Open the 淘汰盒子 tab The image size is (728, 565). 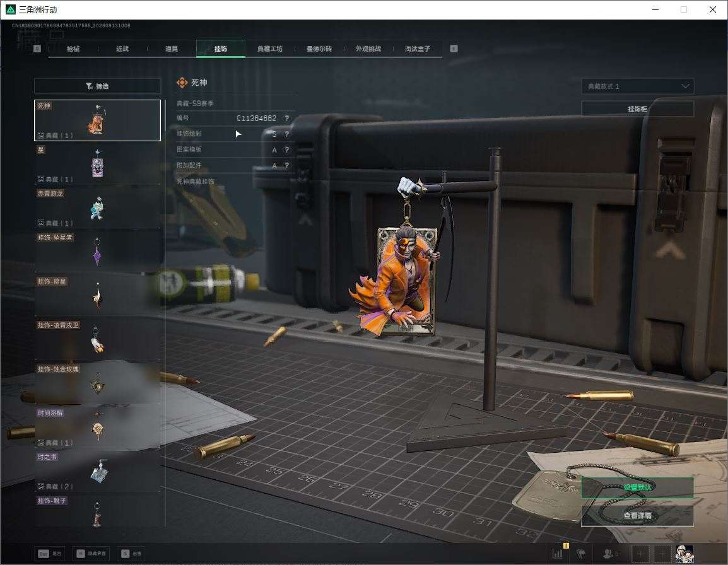pyautogui.click(x=418, y=49)
